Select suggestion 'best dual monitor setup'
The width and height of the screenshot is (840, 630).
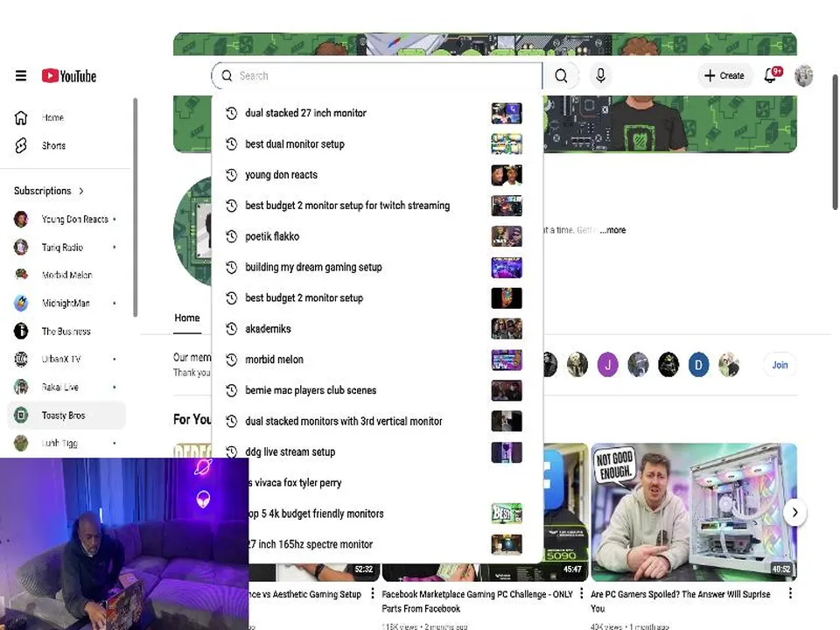377,144
